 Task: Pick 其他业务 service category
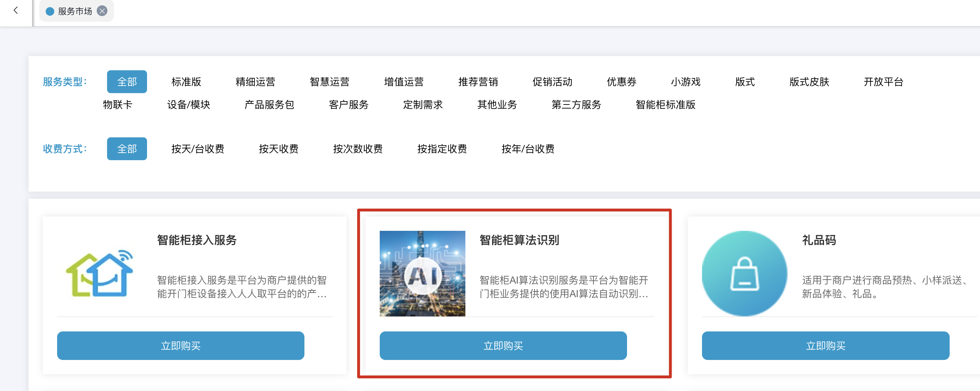pyautogui.click(x=497, y=105)
